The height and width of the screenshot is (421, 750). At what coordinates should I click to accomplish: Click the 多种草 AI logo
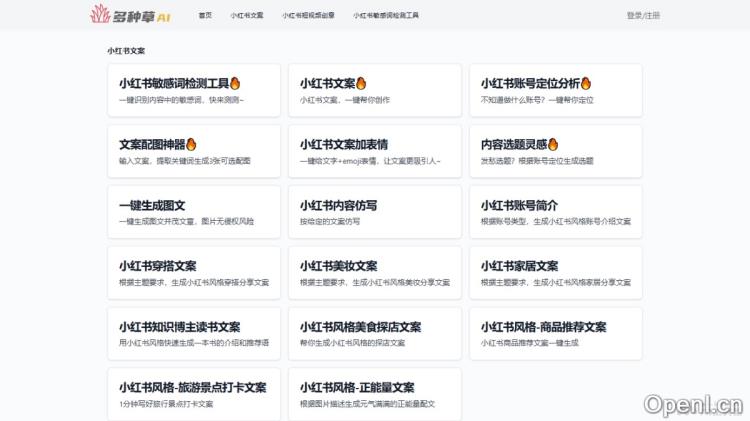[x=129, y=15]
